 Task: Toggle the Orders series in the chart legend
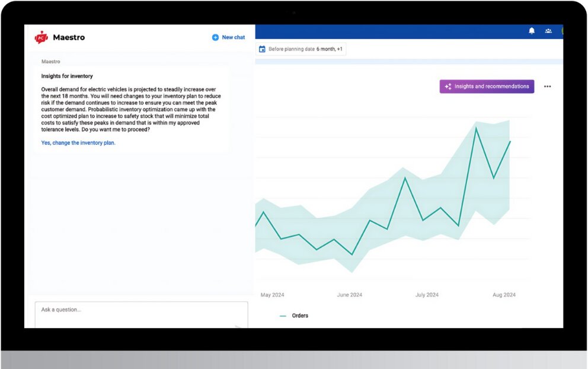300,316
